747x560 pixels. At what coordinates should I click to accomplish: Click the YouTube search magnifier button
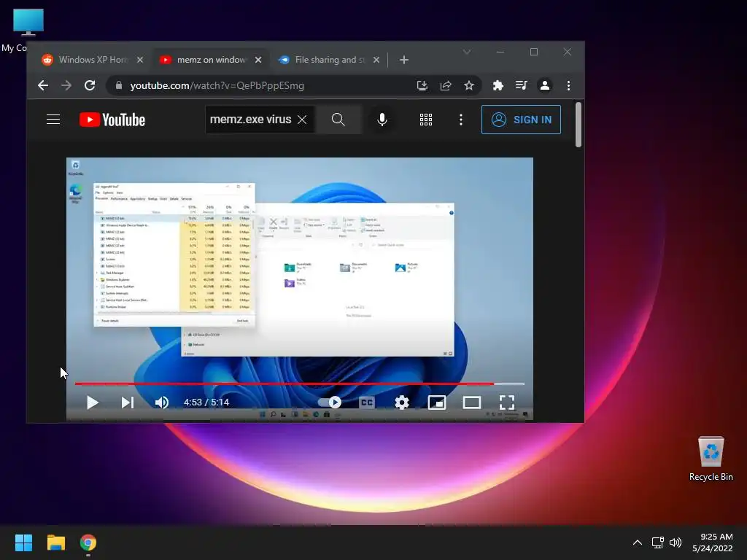coord(338,120)
